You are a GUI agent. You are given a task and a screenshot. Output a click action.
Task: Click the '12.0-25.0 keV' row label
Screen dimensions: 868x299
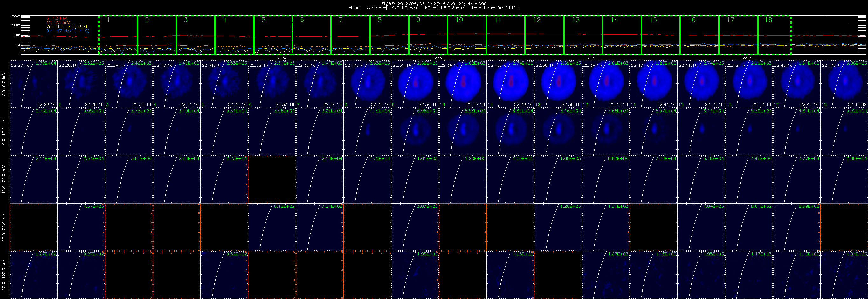coord(4,179)
